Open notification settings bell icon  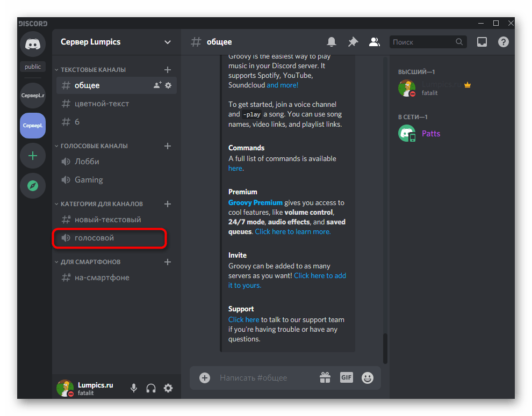pos(332,42)
